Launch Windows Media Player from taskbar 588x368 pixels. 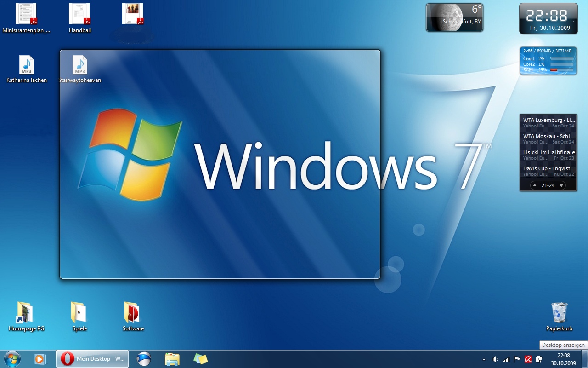(x=40, y=359)
